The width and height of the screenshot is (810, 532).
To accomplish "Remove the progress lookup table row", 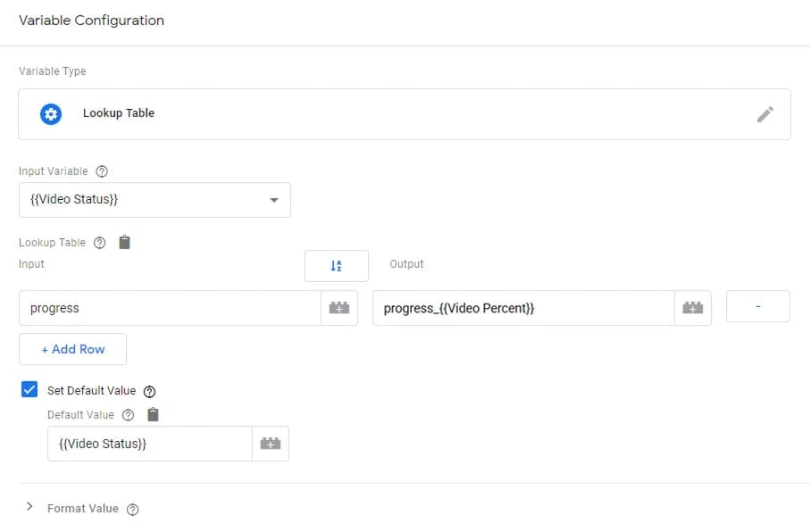I will coord(758,306).
